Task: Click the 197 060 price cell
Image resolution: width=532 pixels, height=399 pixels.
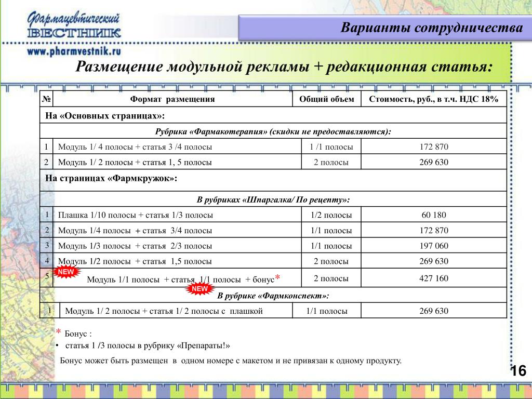Action: tap(434, 246)
